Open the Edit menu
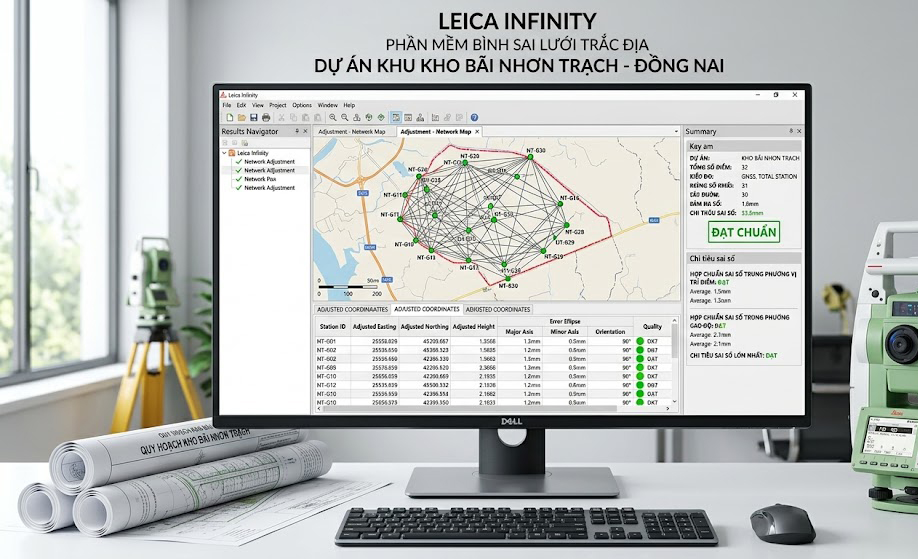The image size is (918, 559). tap(241, 105)
